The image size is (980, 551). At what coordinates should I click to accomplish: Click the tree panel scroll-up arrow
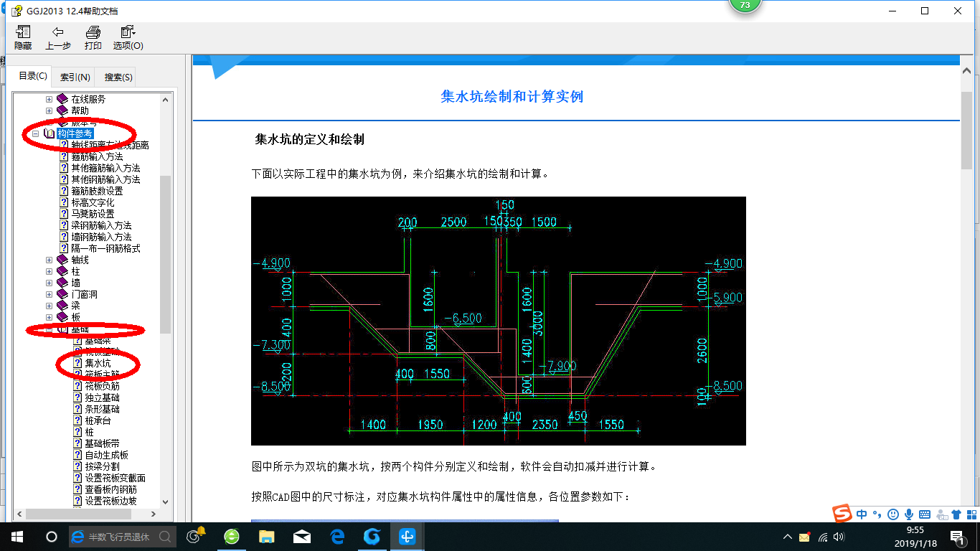pos(165,99)
